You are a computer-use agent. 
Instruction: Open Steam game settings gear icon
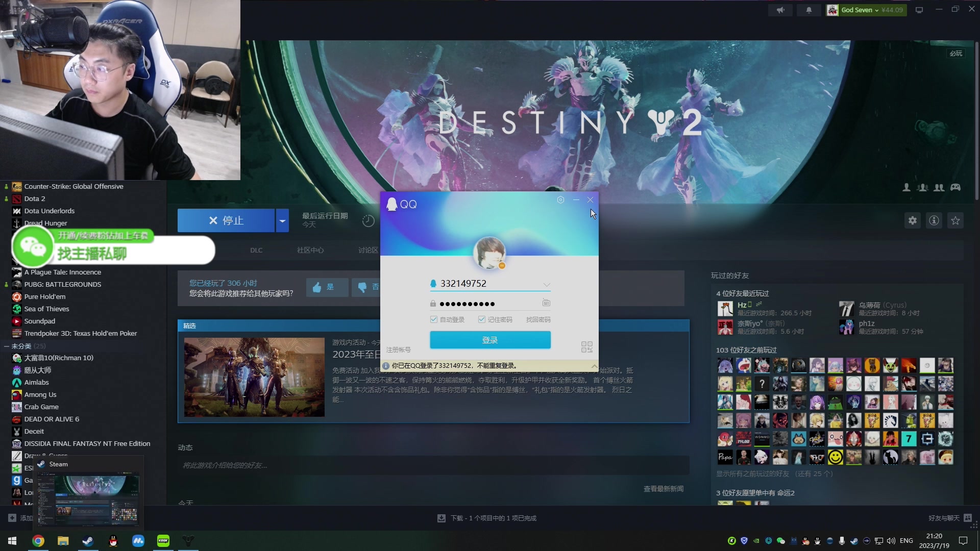tap(913, 220)
